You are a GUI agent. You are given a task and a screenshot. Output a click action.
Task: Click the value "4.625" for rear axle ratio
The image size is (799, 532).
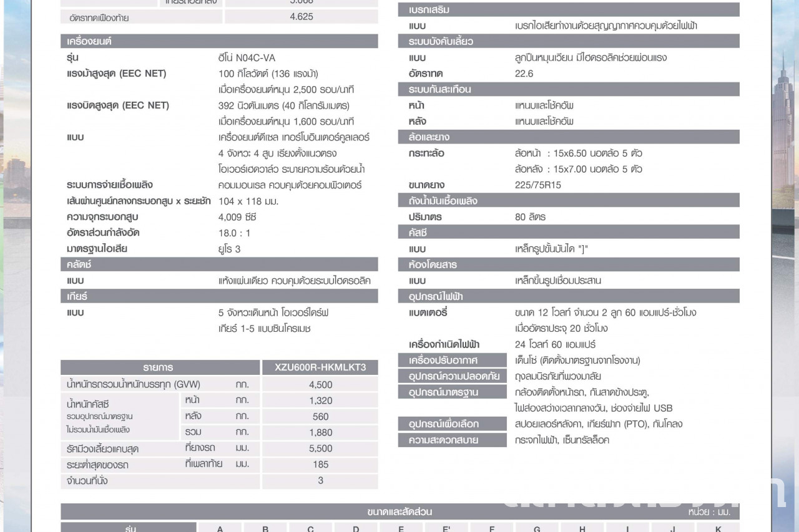[x=301, y=17]
